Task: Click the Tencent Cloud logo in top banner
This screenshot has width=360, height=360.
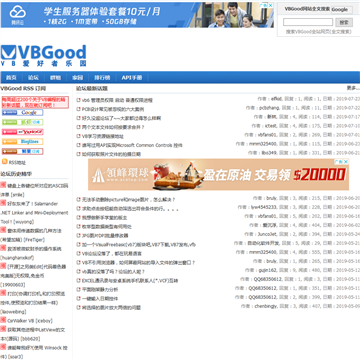Action: click(x=17, y=15)
